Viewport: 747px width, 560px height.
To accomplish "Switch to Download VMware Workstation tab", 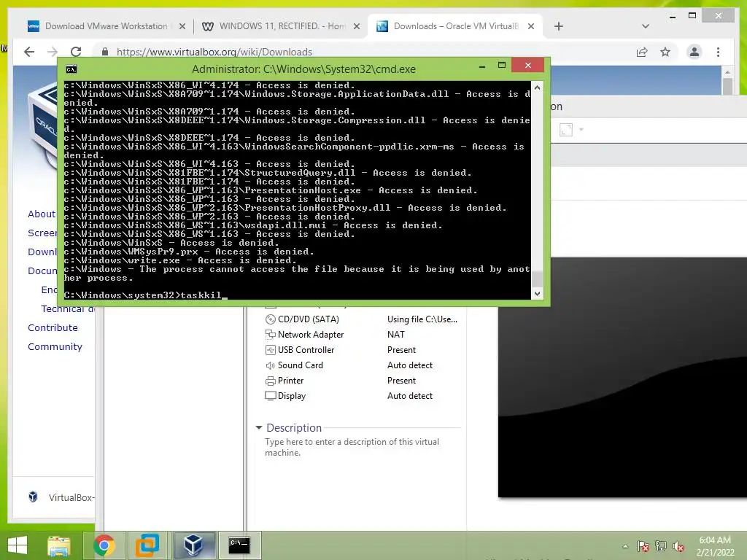I will (106, 26).
